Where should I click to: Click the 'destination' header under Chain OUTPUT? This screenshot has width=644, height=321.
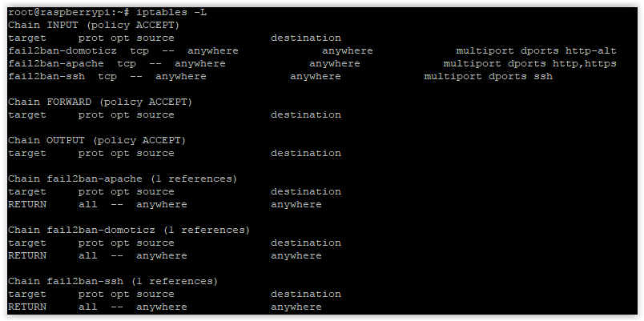[x=305, y=153]
